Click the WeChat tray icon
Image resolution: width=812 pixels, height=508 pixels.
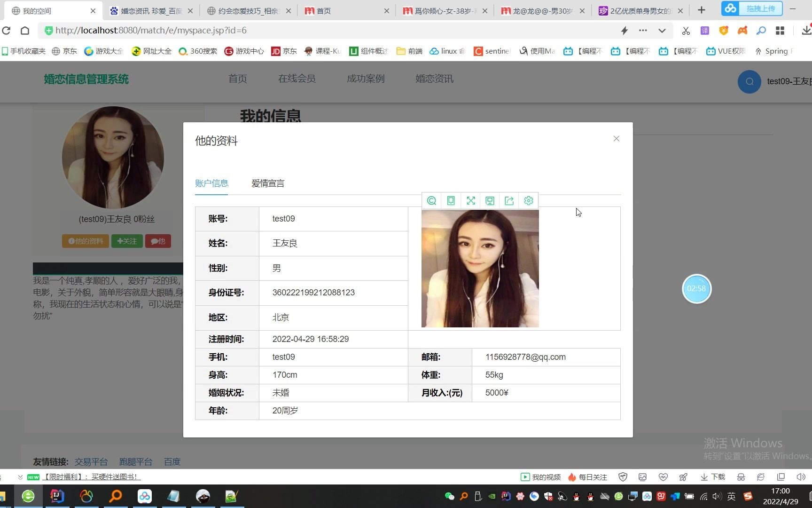pos(449,496)
